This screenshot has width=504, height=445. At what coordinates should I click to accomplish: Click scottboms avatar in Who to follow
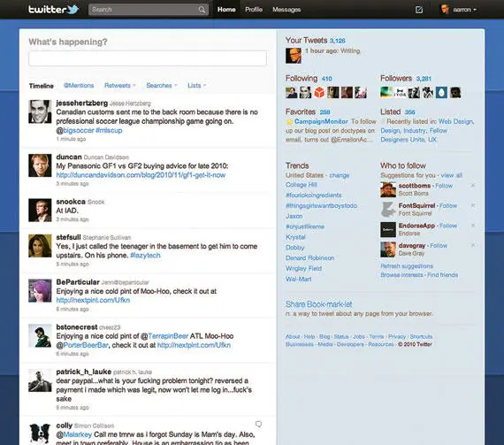(x=388, y=189)
